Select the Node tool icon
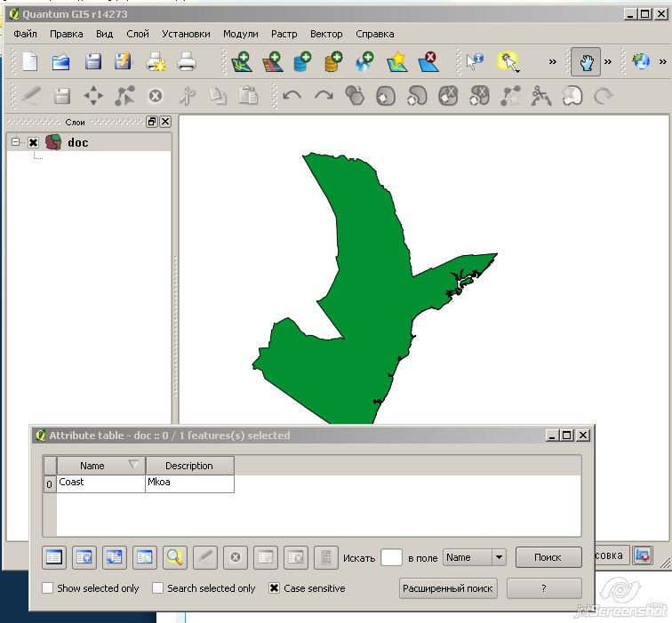The width and height of the screenshot is (672, 623). tap(124, 96)
